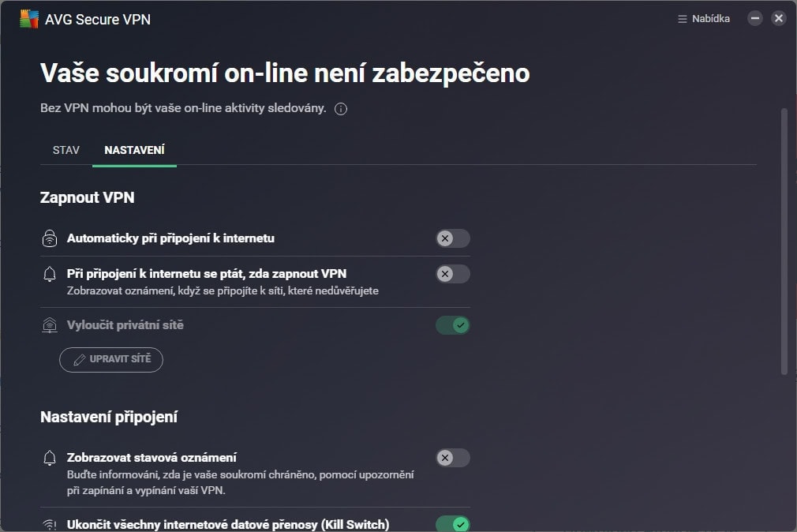This screenshot has width=797, height=532.
Task: Click the 'UPRAVIT SÍTĚ' button
Action: (111, 360)
